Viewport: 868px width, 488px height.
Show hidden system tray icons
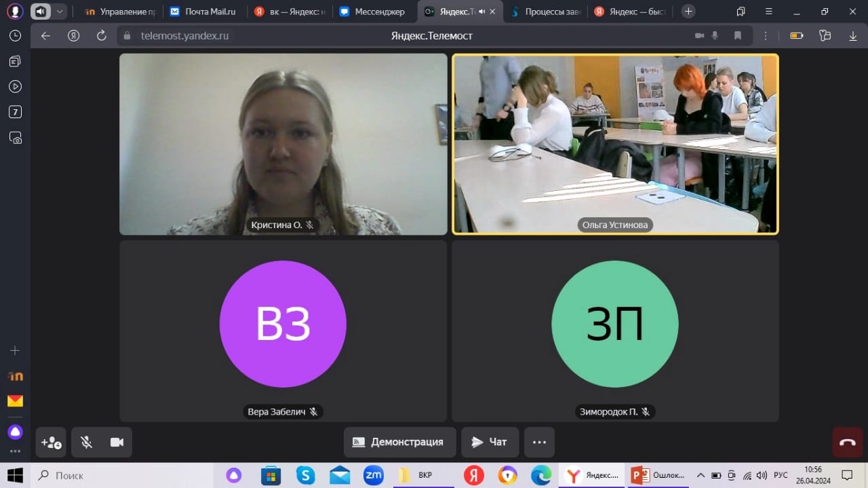coord(701,475)
